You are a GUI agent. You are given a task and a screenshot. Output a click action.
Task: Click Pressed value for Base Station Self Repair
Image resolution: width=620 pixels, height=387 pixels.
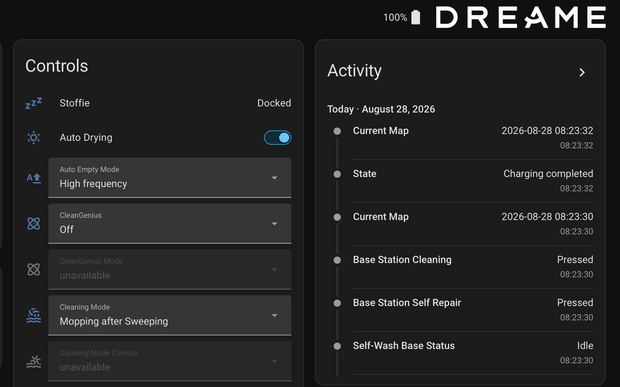point(575,303)
